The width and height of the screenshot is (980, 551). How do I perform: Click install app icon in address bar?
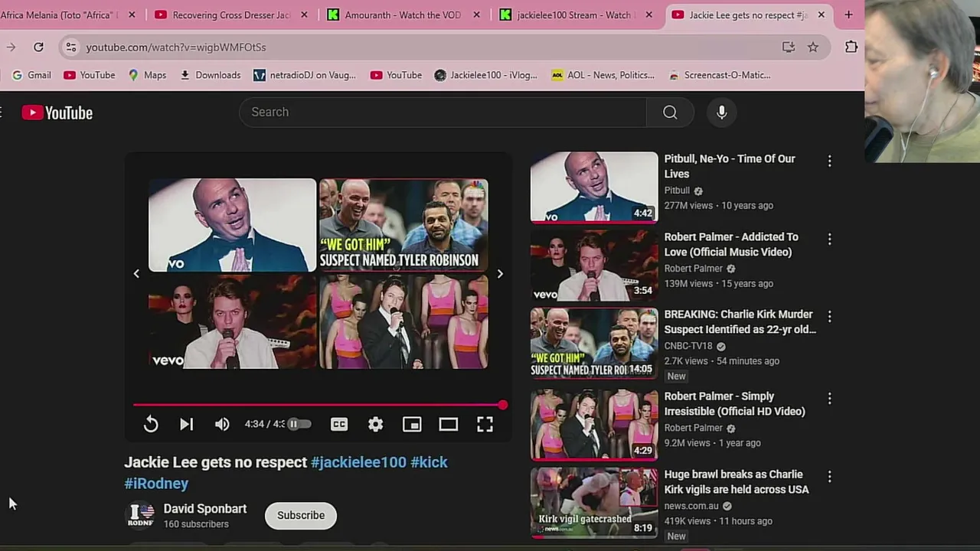click(788, 47)
